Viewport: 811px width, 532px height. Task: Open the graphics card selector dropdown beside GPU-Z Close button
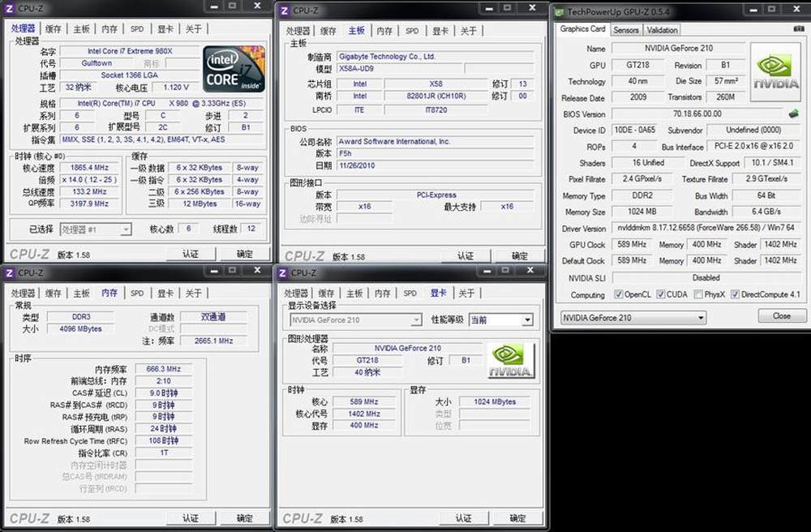tap(633, 318)
